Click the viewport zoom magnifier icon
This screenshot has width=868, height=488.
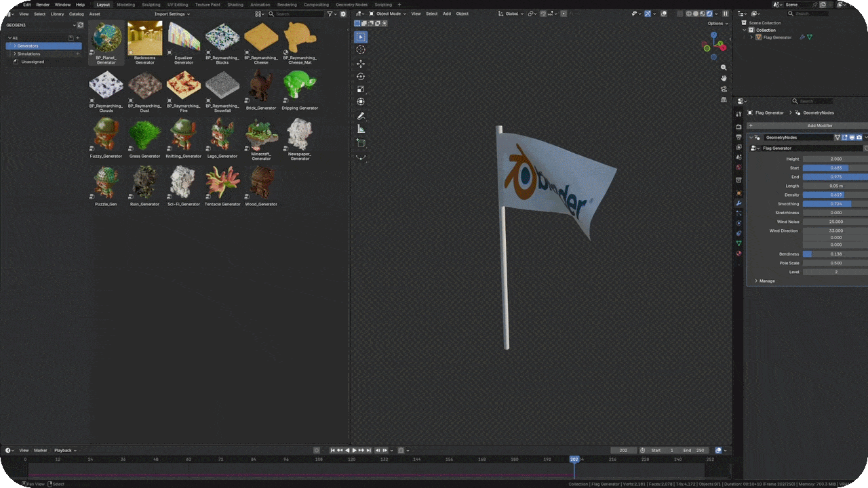pyautogui.click(x=724, y=68)
